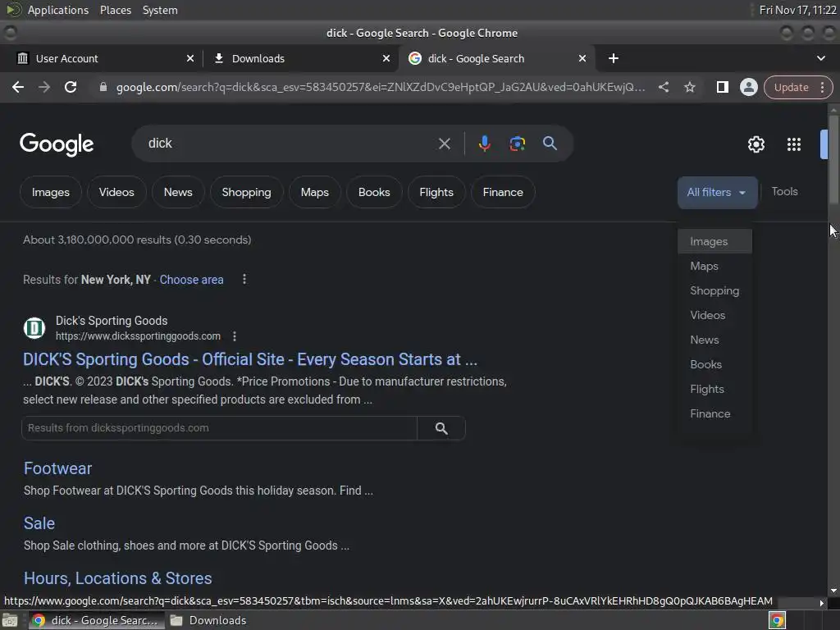Image resolution: width=840 pixels, height=630 pixels.
Task: Click the padlock site info icon
Action: click(103, 87)
